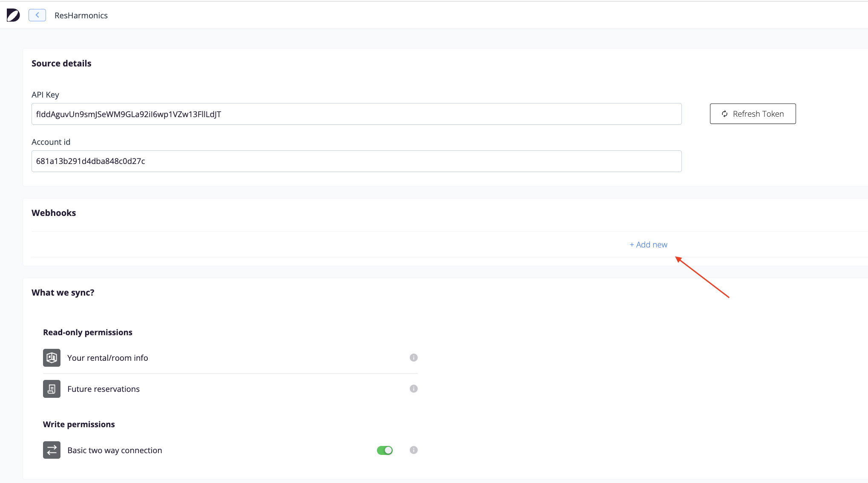Select the ResHarmonics title in the header

click(81, 15)
